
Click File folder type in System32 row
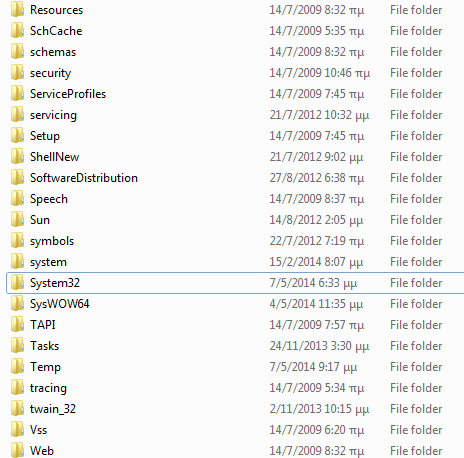click(x=416, y=283)
